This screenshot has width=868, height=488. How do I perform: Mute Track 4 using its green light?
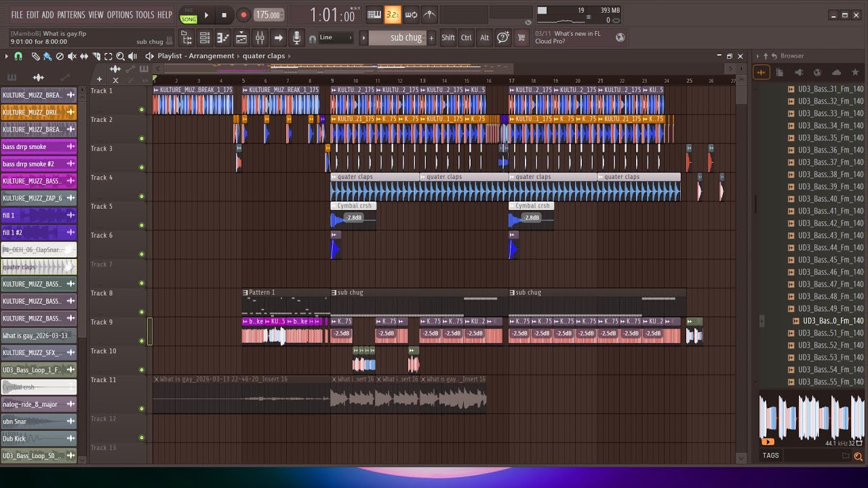(142, 197)
